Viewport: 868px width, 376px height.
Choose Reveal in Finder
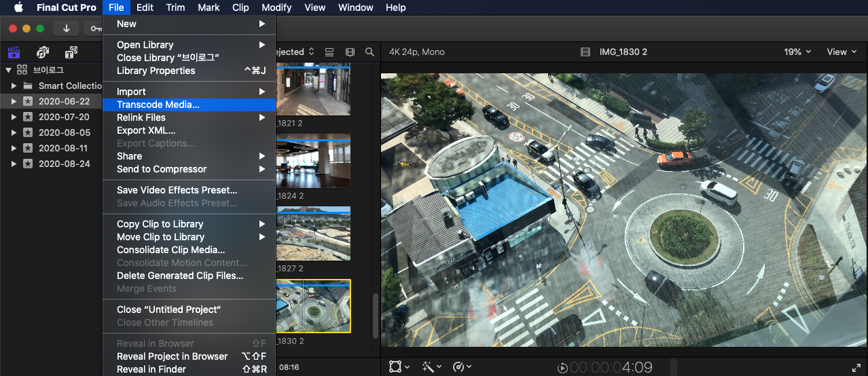(x=189, y=369)
